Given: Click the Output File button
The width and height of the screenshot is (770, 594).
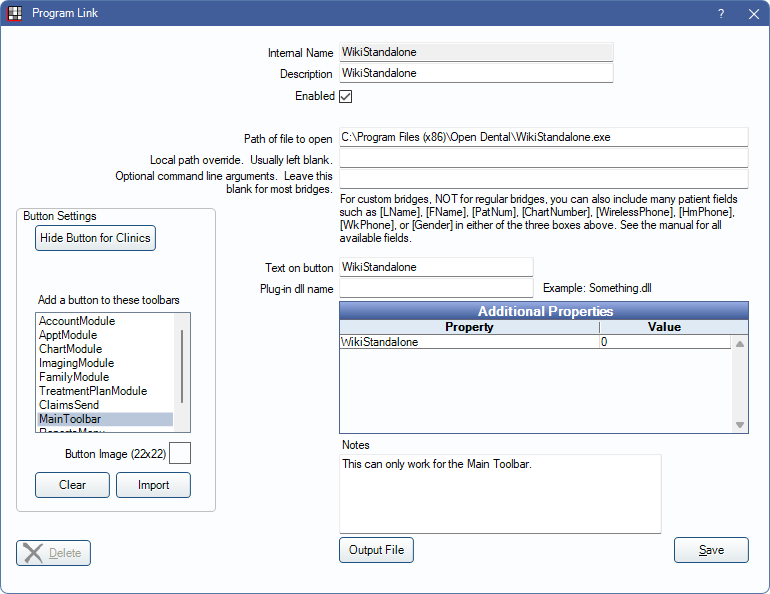Looking at the screenshot, I should tap(376, 550).
